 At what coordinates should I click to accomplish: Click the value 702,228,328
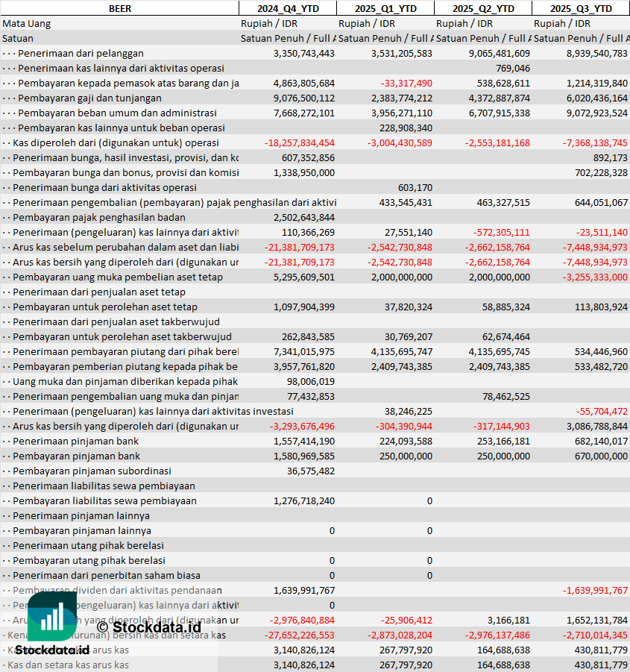pos(602,173)
